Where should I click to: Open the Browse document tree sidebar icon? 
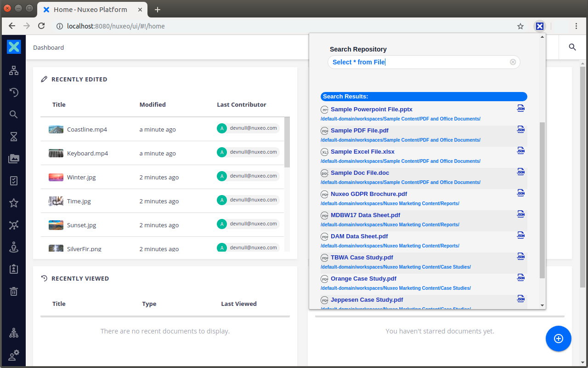pos(14,70)
